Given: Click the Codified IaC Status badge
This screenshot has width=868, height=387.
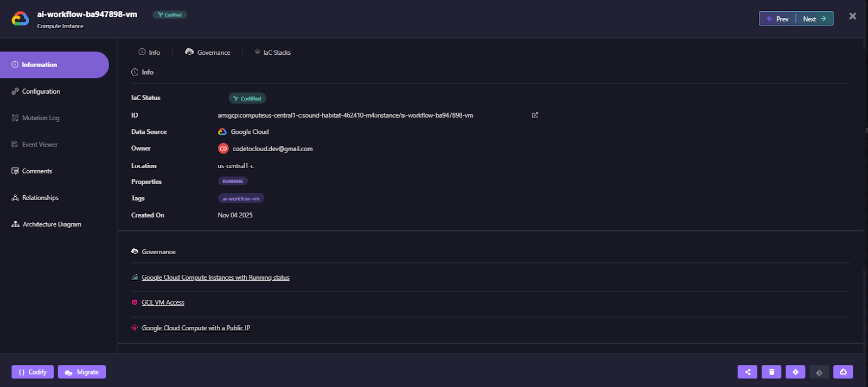Looking at the screenshot, I should pyautogui.click(x=247, y=98).
